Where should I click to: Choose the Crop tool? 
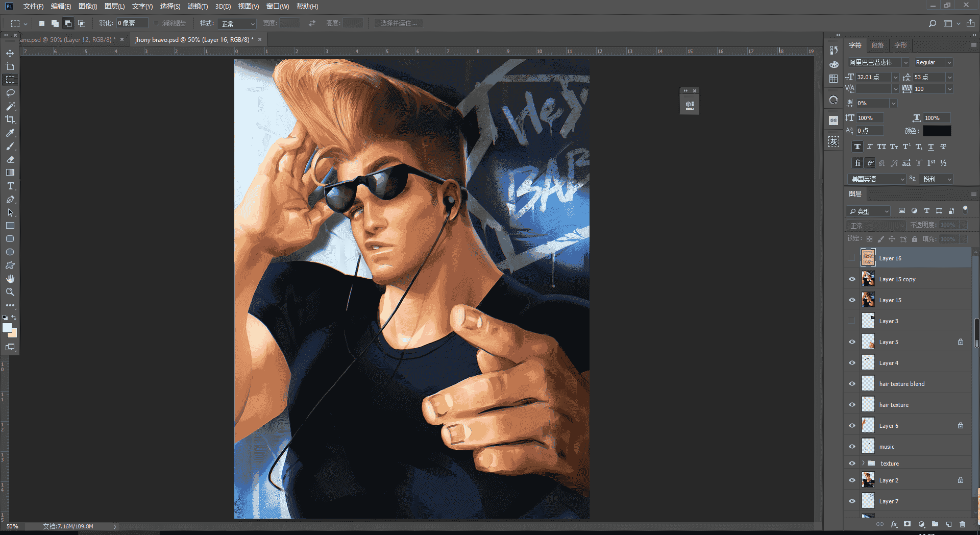pos(10,119)
